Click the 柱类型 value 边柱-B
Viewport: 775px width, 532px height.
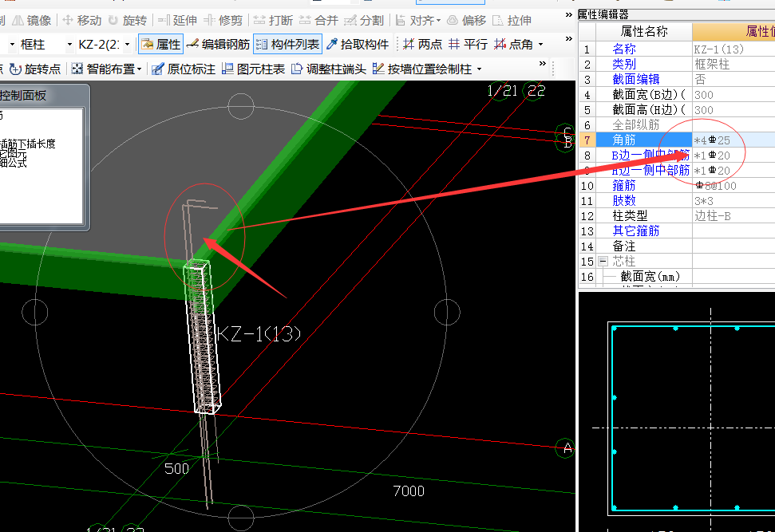(x=733, y=216)
